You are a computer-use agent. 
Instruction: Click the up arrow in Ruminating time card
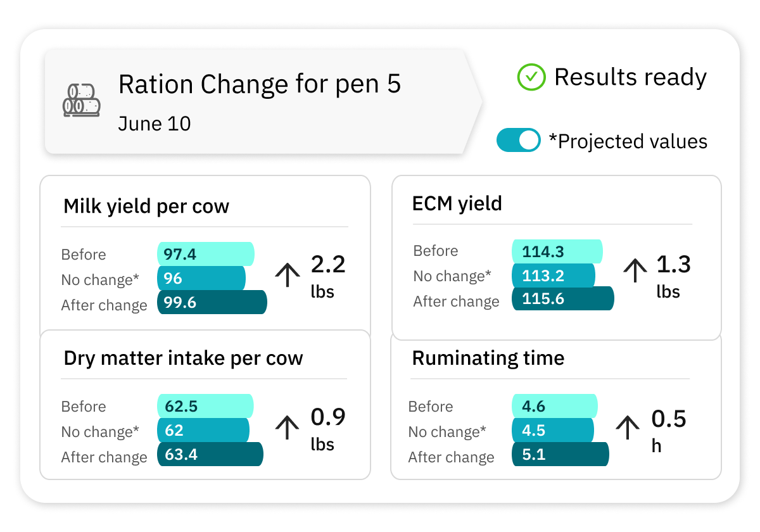click(x=627, y=427)
